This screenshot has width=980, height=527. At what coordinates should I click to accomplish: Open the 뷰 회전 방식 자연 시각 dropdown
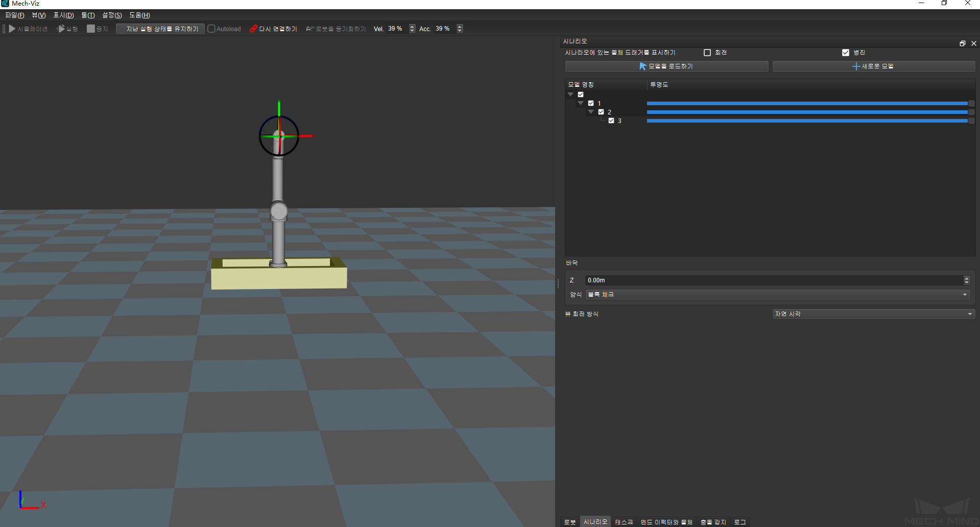[x=874, y=314]
